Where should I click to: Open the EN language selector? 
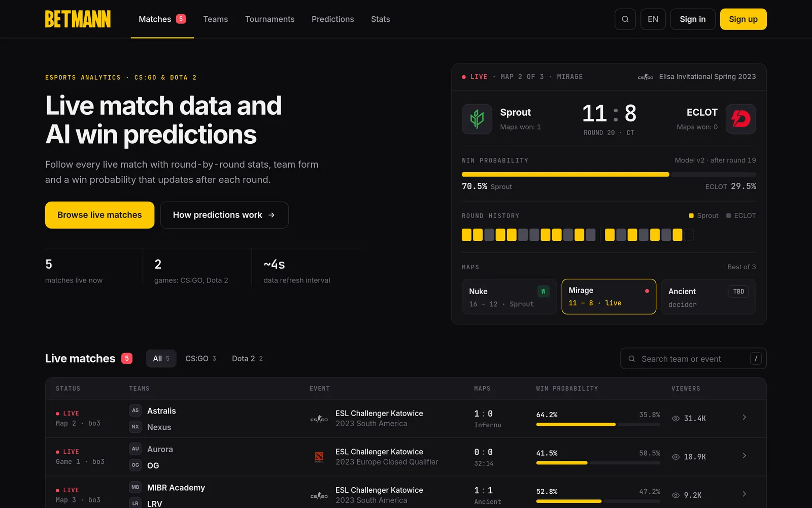653,19
